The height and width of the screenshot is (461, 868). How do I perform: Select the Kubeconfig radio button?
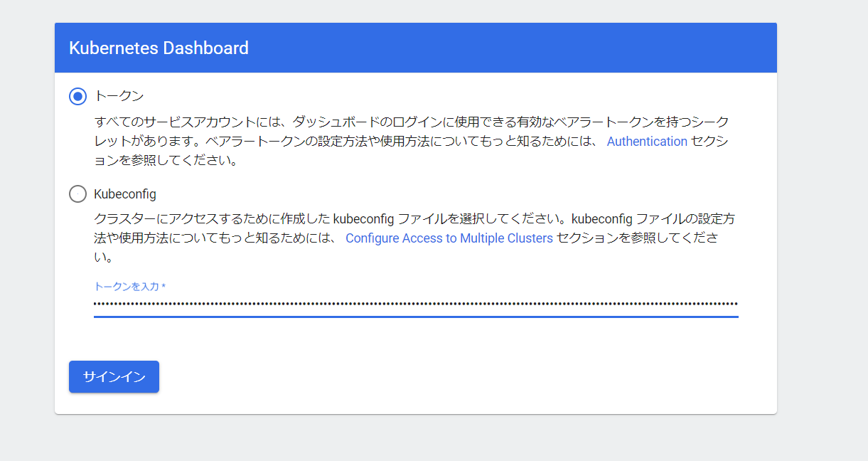pos(77,194)
